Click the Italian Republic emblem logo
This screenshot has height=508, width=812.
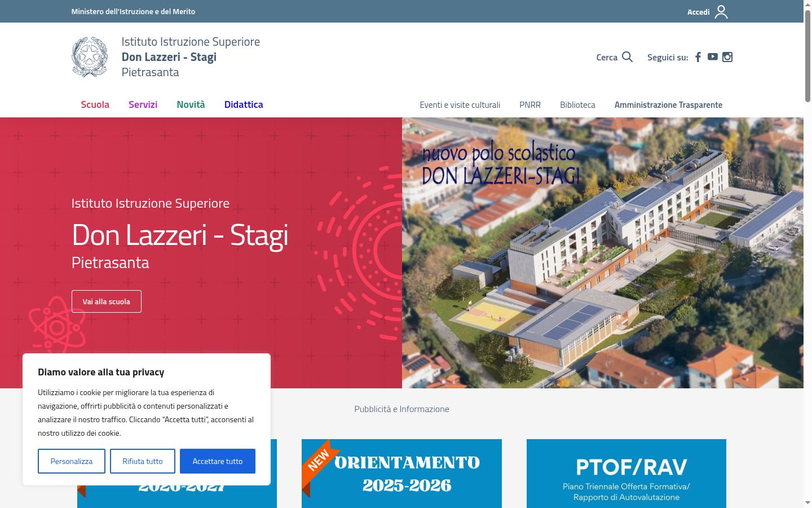tap(90, 57)
